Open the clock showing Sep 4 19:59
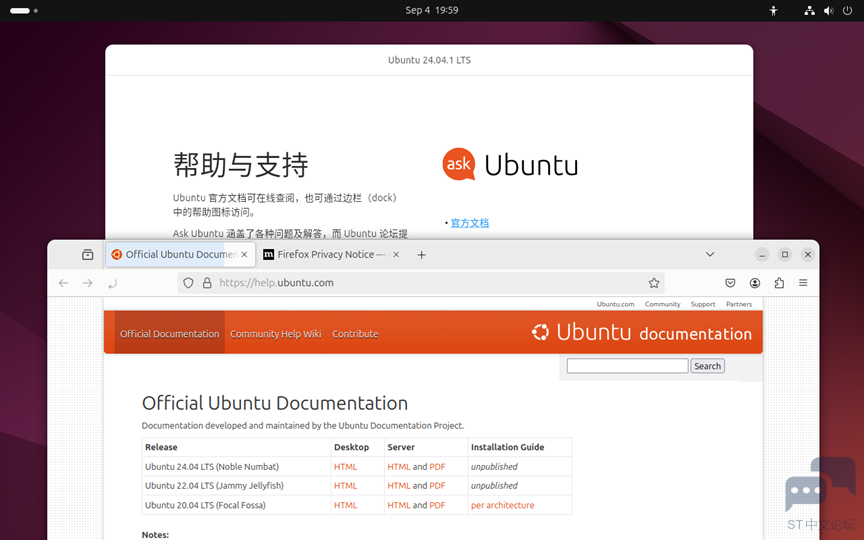The width and height of the screenshot is (864, 540). (431, 10)
